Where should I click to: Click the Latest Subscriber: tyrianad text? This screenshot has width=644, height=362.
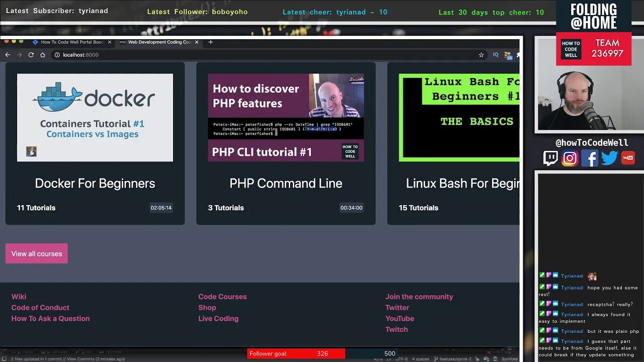pos(57,11)
